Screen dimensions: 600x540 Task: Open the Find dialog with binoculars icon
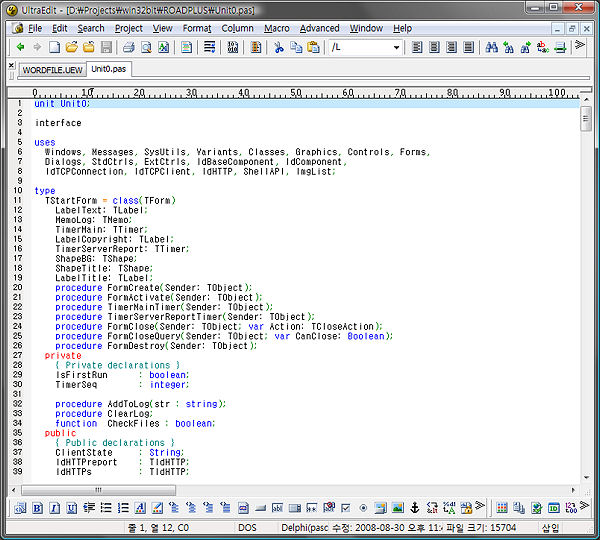click(x=491, y=47)
